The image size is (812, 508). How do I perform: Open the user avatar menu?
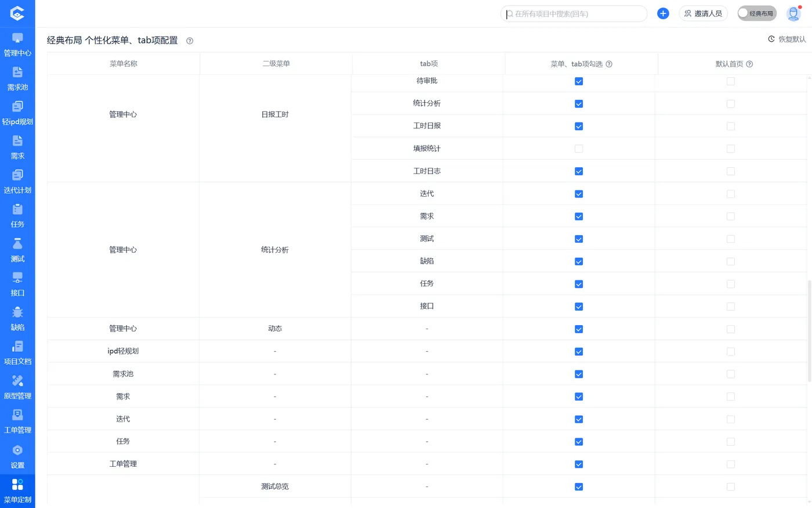point(793,13)
